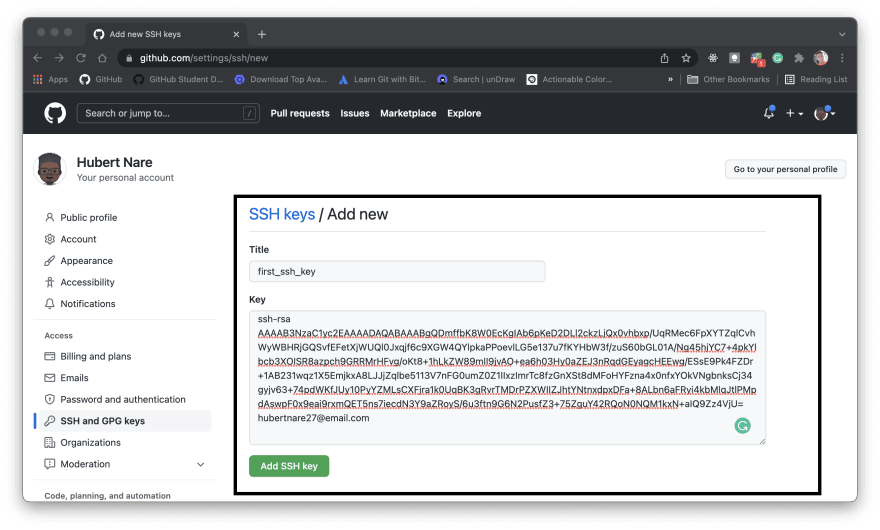
Task: Click Hubert Nare profile avatar
Action: pos(50,169)
